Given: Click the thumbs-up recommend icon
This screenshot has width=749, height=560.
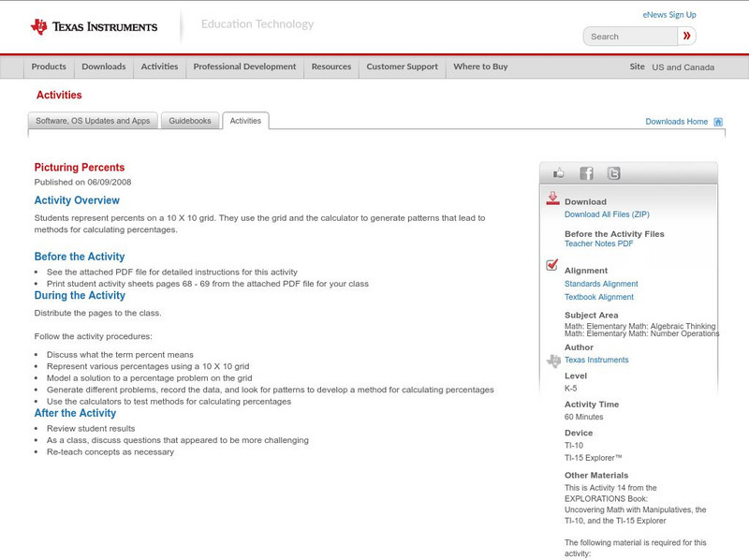Looking at the screenshot, I should coord(559,172).
